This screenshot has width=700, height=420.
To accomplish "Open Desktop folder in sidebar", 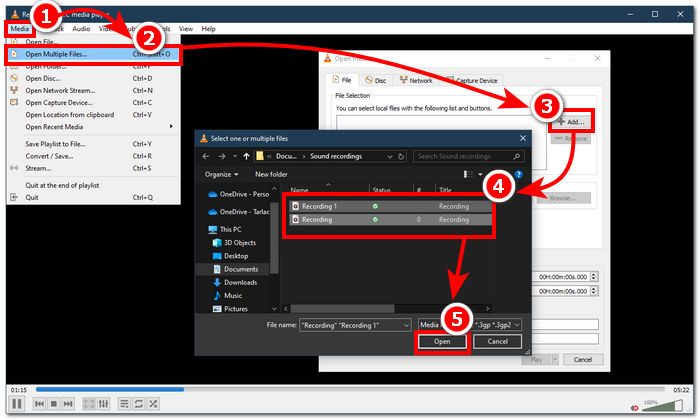I will coord(230,256).
